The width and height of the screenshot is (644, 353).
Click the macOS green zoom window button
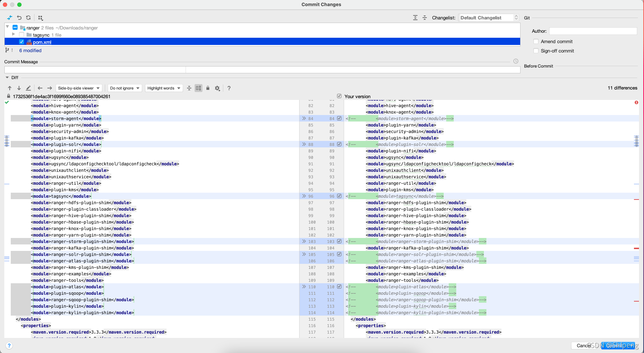click(19, 5)
